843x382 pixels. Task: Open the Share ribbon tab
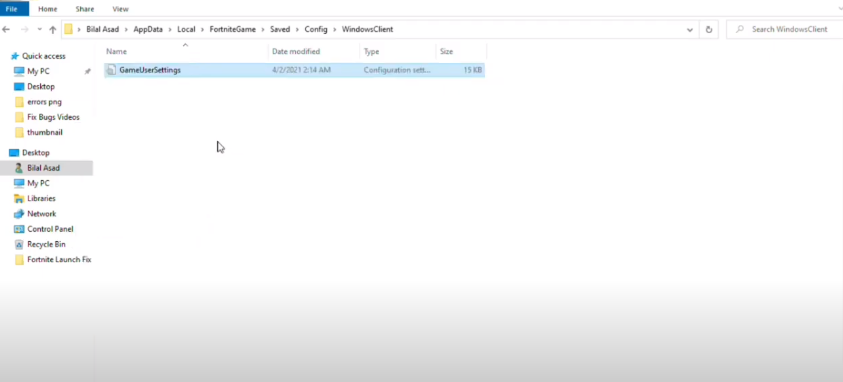[84, 9]
